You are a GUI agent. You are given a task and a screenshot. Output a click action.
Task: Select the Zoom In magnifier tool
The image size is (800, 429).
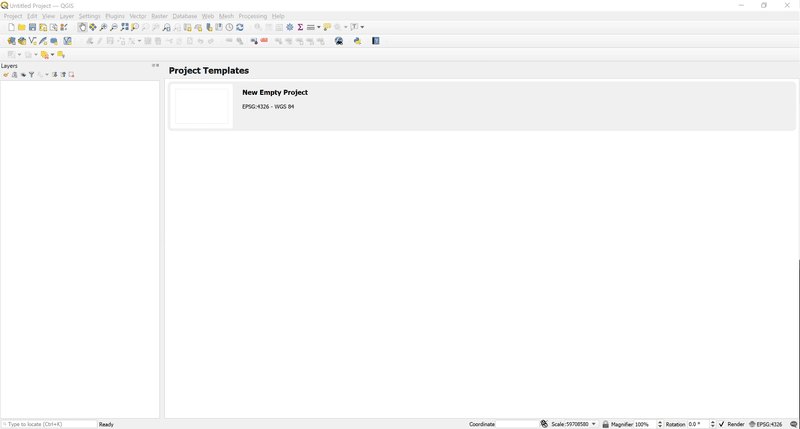(103, 27)
